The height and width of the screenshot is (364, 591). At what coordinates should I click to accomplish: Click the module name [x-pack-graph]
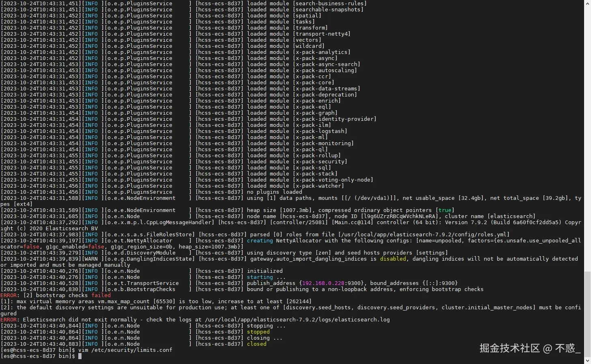click(x=315, y=113)
